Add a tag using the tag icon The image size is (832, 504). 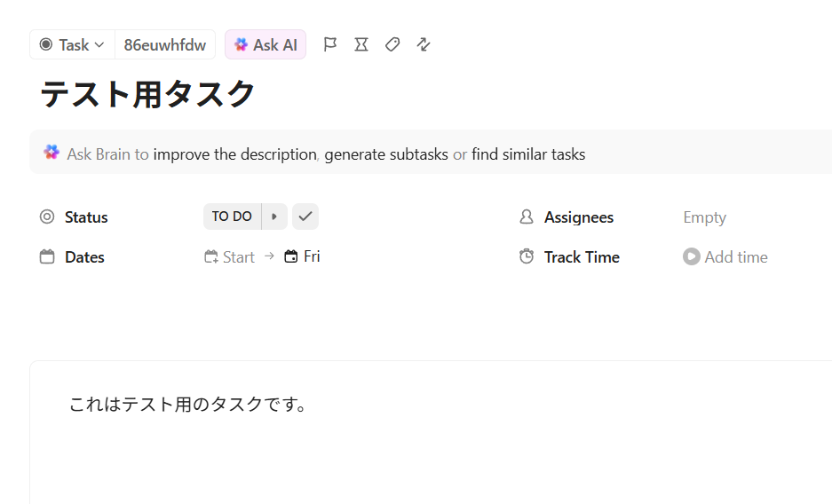[392, 44]
